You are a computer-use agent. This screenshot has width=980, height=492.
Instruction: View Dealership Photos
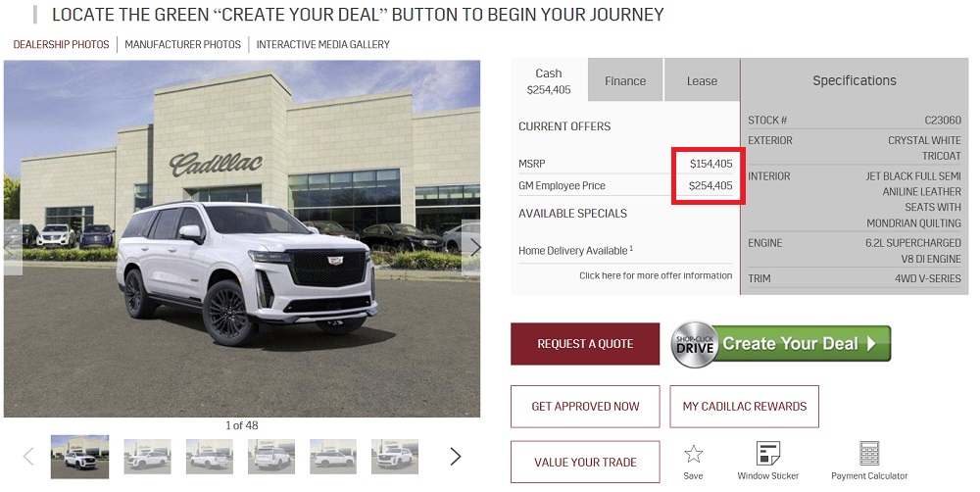tap(61, 44)
